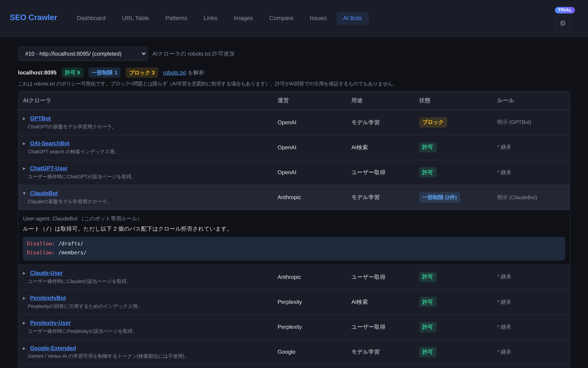Image resolution: width=588 pixels, height=368 pixels.
Task: Click the Disallow: /drafts/ line
Action: (x=55, y=244)
